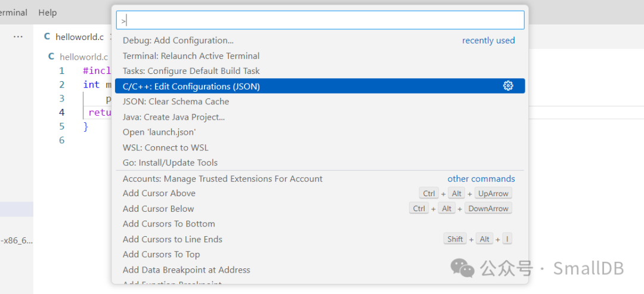Screen dimensions: 644x294
Task: Switch to the helloworld.c editor tab
Action: [x=79, y=37]
